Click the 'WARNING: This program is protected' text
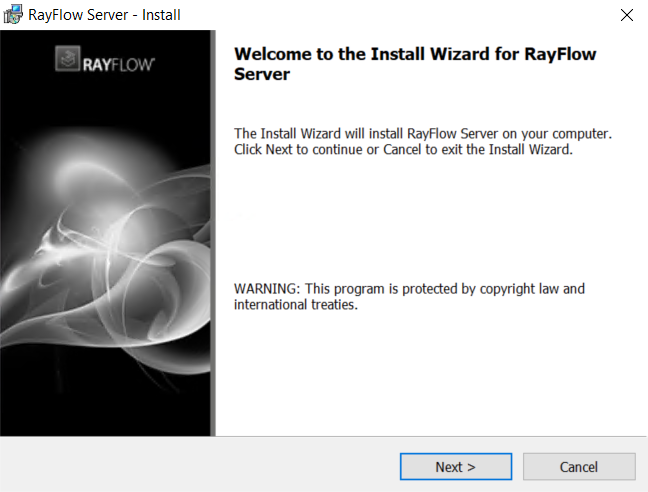The height and width of the screenshot is (492, 648). tap(409, 297)
